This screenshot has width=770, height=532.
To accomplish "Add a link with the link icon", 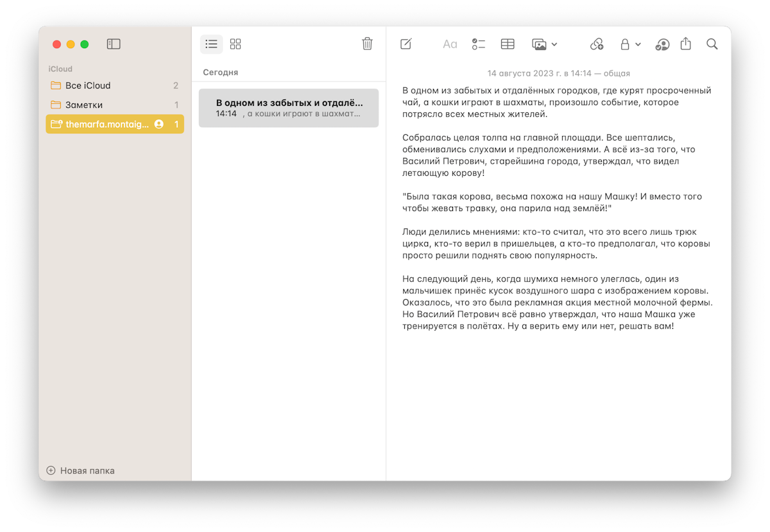I will coord(597,44).
